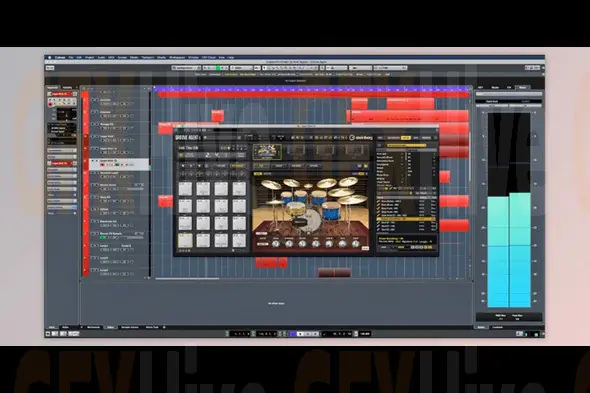Adjust the rightmost knob below the drum kit
The image size is (590, 393).
[356, 244]
